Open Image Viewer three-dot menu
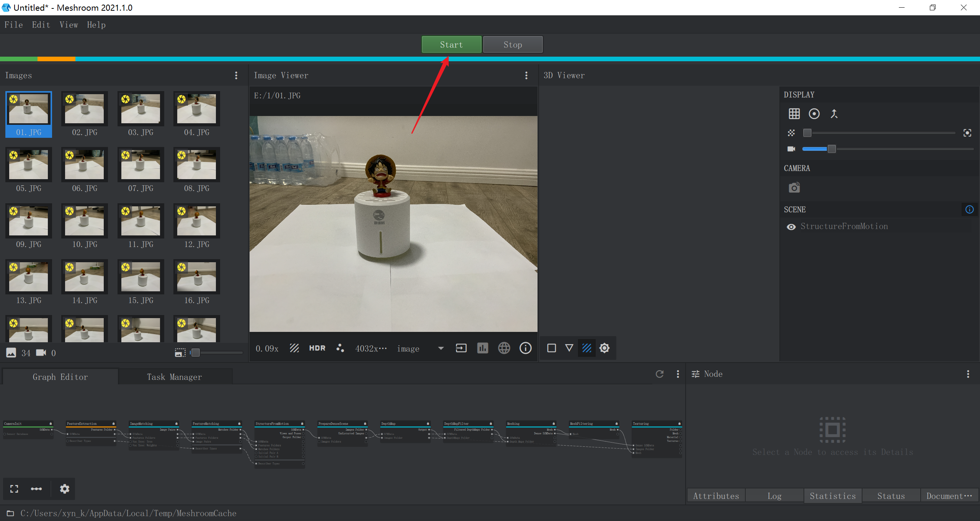 (526, 75)
